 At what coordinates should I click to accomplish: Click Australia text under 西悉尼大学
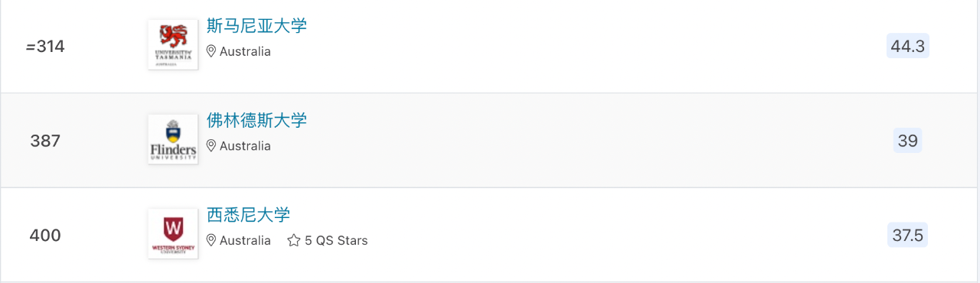pyautogui.click(x=245, y=240)
